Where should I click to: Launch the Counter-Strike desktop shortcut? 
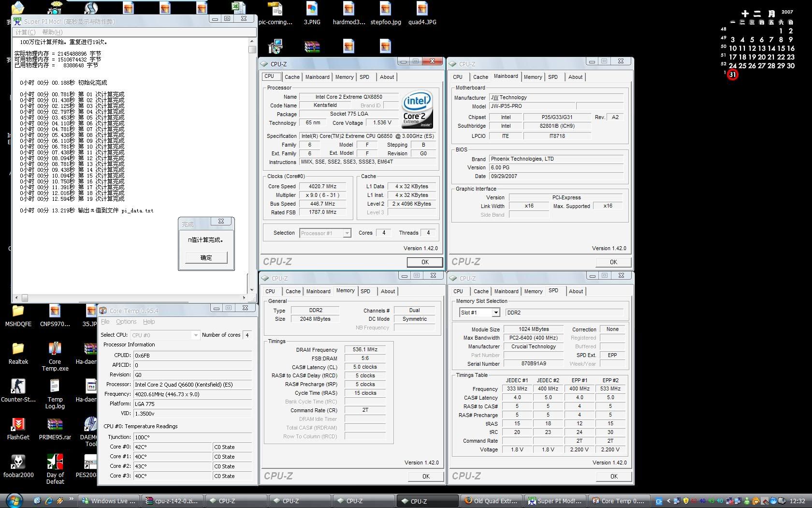(18, 391)
